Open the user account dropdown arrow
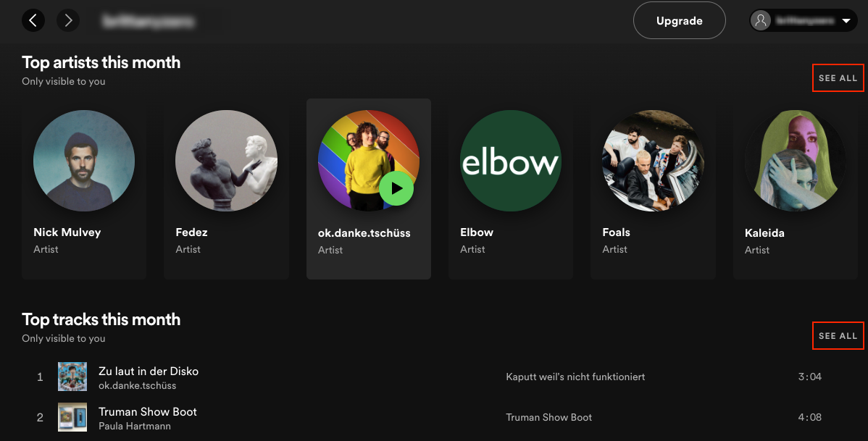The image size is (868, 441). 846,20
